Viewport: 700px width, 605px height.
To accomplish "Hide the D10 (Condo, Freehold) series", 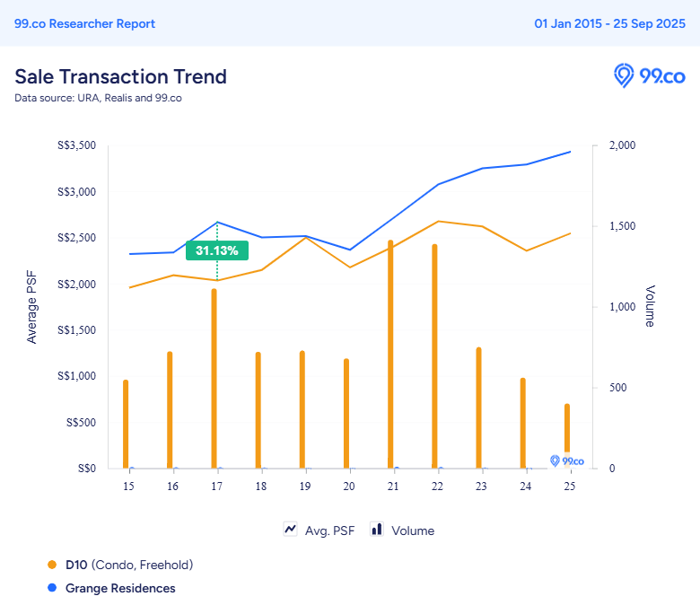I will (x=129, y=565).
